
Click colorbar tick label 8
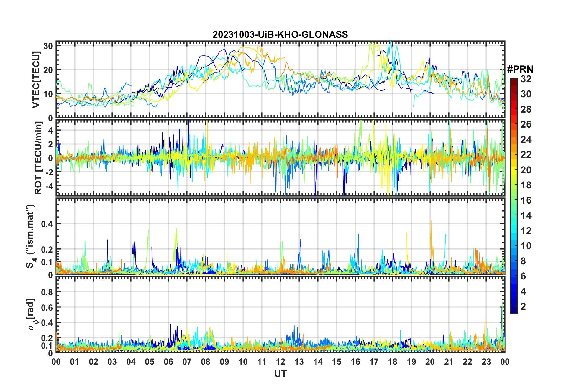point(523,261)
